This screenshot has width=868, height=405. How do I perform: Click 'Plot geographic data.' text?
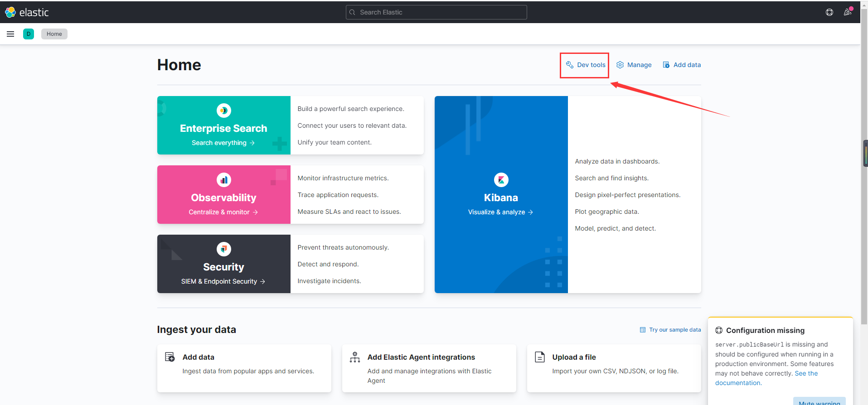pyautogui.click(x=607, y=212)
